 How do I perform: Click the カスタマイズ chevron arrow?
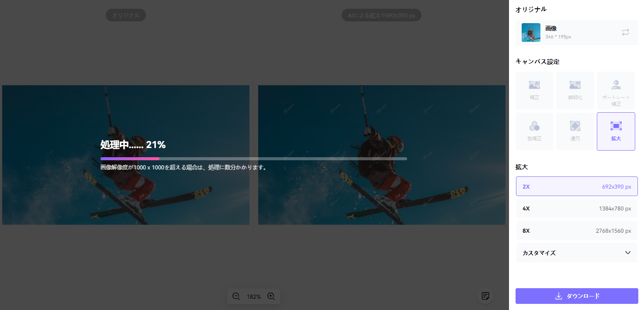click(x=628, y=253)
